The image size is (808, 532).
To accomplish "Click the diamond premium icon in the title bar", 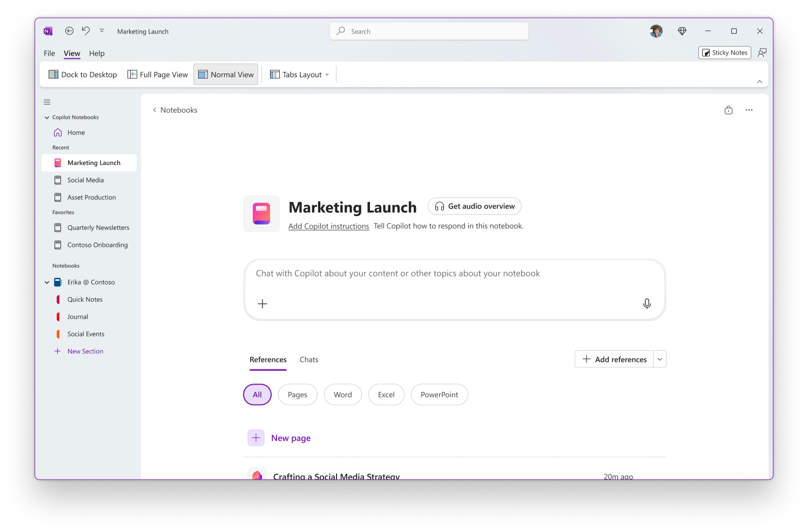I will pyautogui.click(x=682, y=31).
